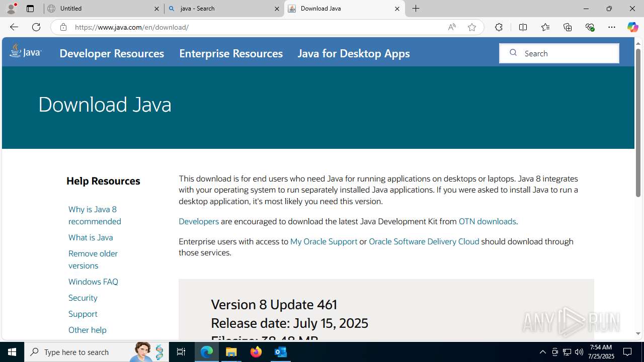Open the Remove older versions link

coord(93,259)
